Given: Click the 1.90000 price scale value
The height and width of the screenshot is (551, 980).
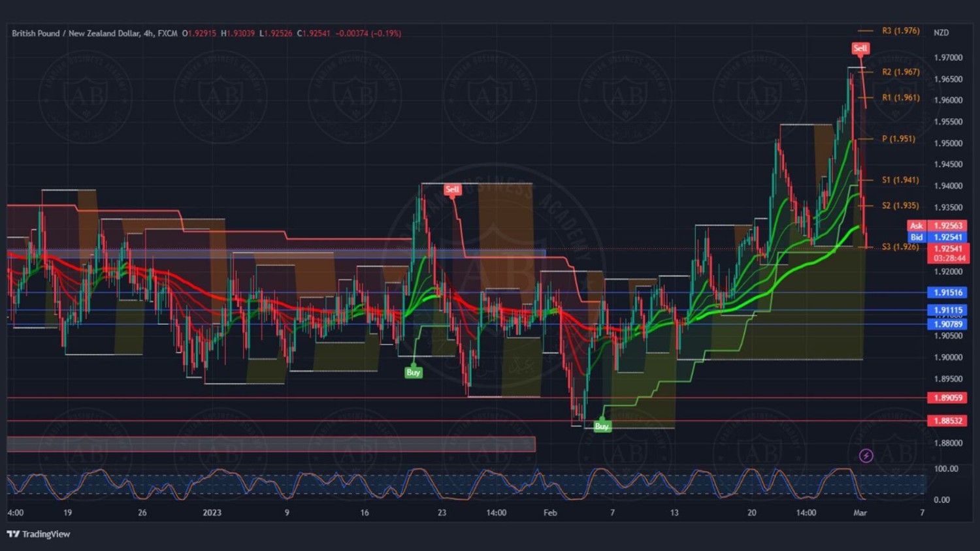Looking at the screenshot, I should pyautogui.click(x=948, y=357).
